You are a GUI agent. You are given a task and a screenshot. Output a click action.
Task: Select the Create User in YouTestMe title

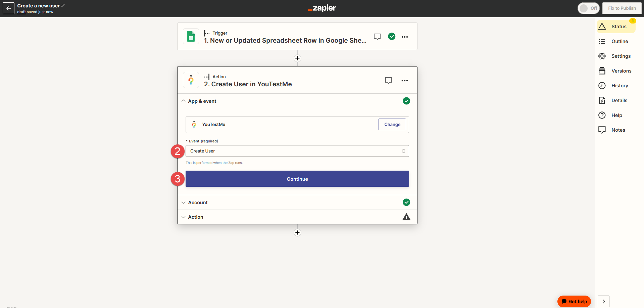pyautogui.click(x=248, y=84)
